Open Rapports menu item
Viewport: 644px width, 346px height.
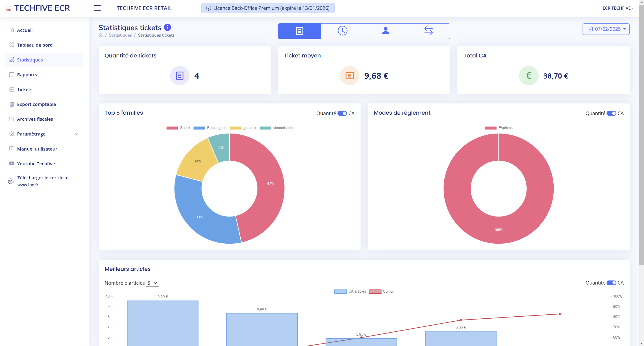[44, 74]
